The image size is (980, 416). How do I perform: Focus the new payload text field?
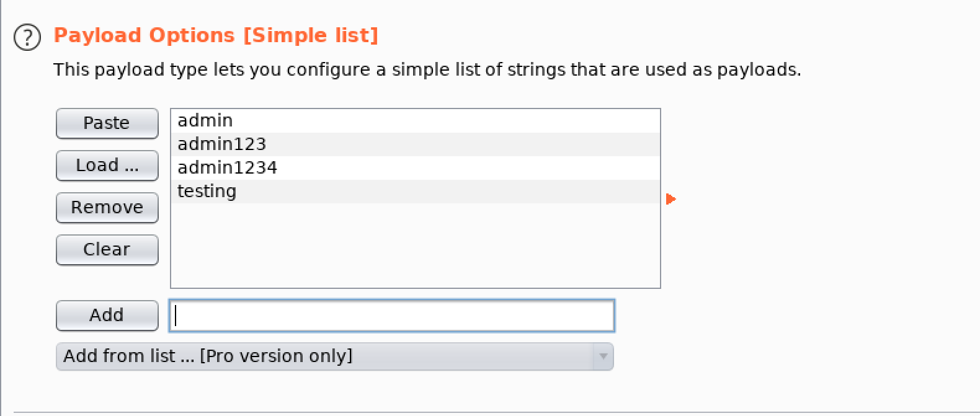392,316
